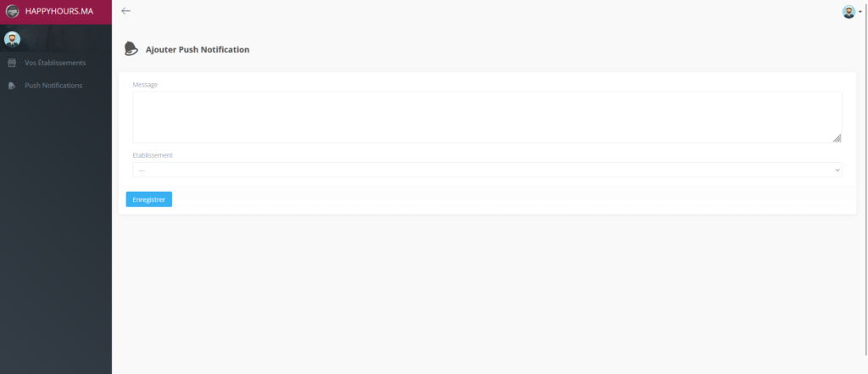Click the store icon beside Vos Établissements
This screenshot has width=868, height=374.
12,63
